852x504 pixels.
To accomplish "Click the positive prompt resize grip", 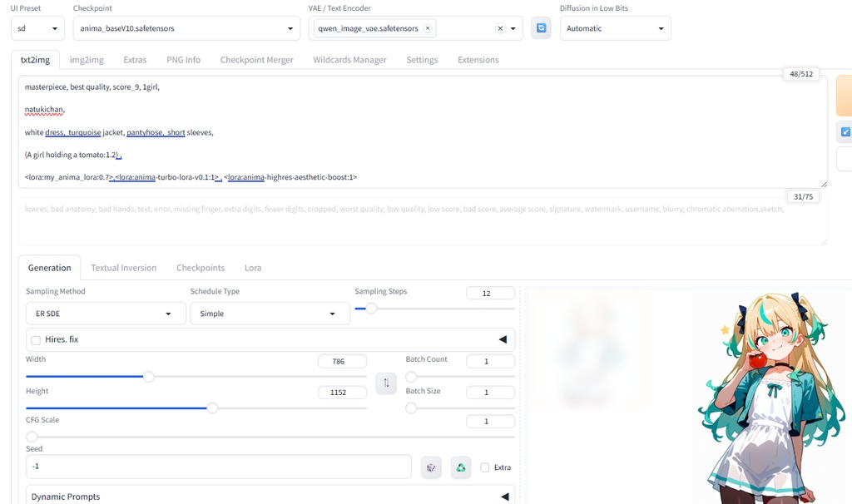I will [824, 184].
